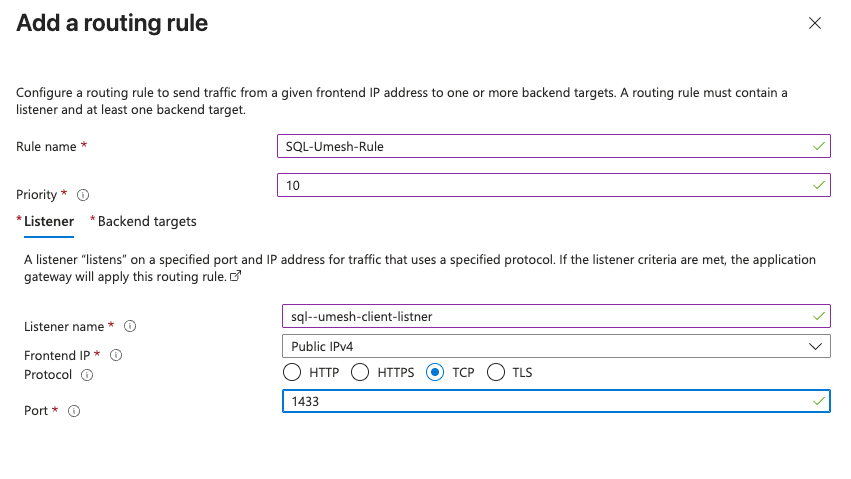Switch to the Listener tab
The height and width of the screenshot is (479, 851).
click(48, 221)
